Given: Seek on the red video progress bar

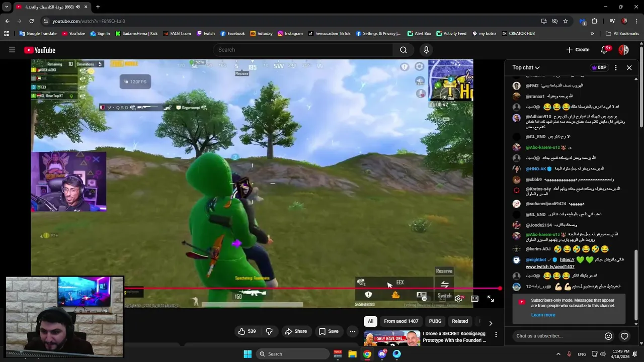Looking at the screenshot, I should (312, 289).
